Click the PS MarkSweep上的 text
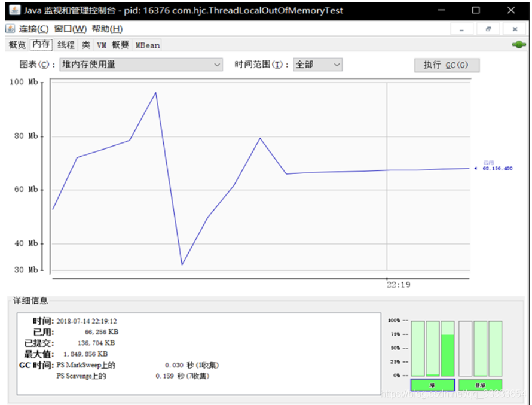The image size is (532, 405). [86, 365]
